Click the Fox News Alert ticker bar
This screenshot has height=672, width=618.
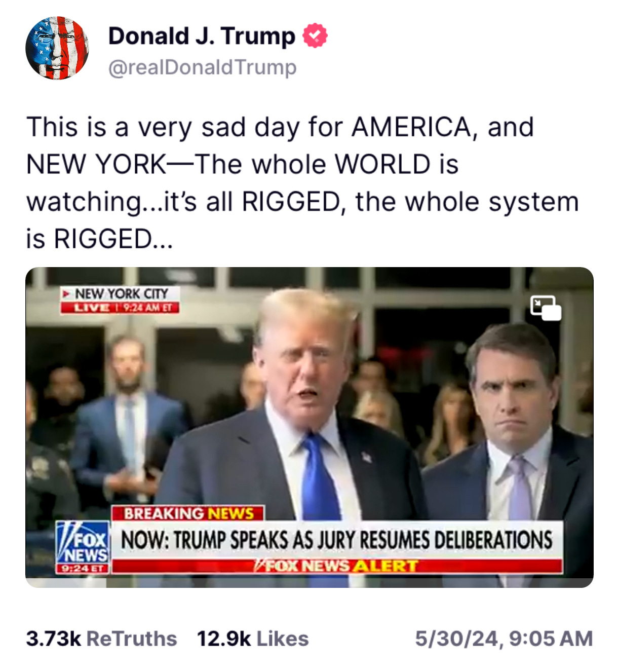337,566
